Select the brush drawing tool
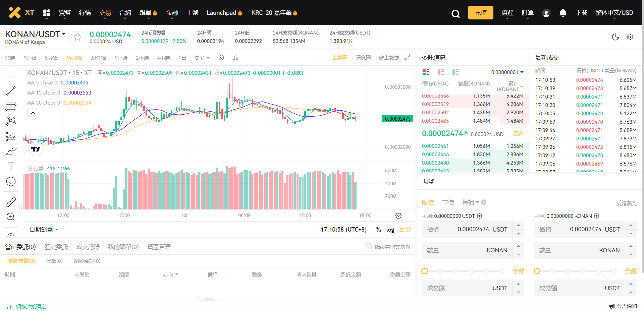Image resolution: width=644 pixels, height=311 pixels. [11, 151]
